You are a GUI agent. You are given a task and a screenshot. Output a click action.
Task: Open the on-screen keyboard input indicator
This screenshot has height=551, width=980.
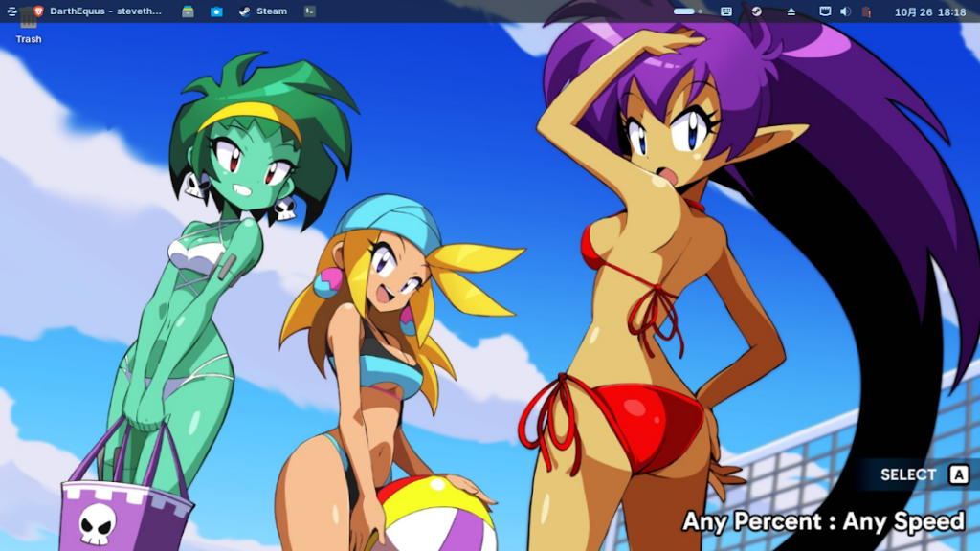click(x=726, y=11)
